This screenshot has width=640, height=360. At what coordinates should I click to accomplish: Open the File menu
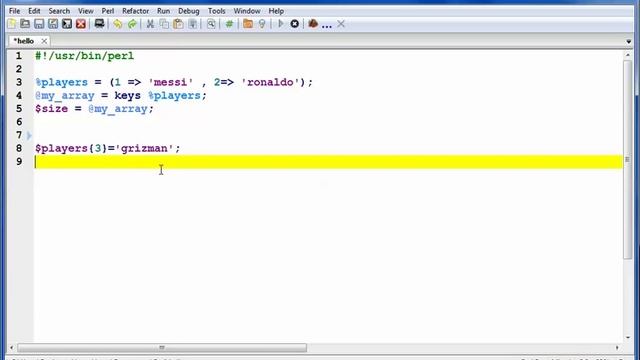click(x=14, y=11)
